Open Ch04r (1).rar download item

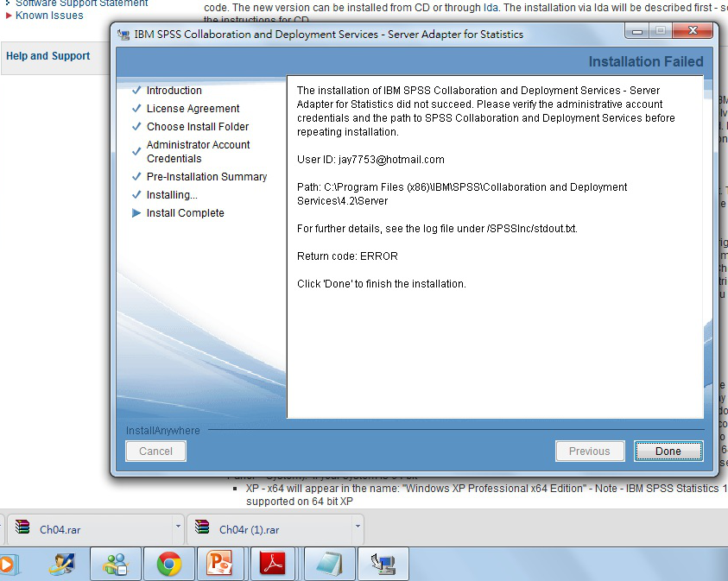click(269, 529)
